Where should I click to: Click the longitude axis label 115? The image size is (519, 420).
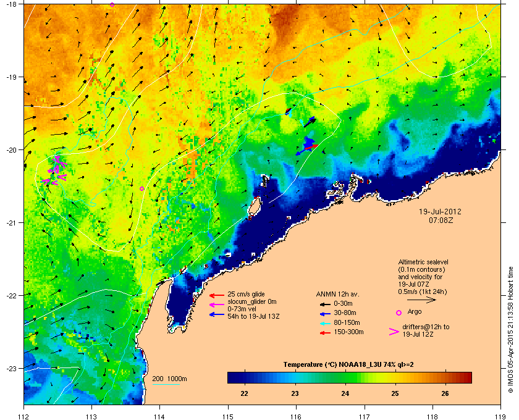(228, 416)
